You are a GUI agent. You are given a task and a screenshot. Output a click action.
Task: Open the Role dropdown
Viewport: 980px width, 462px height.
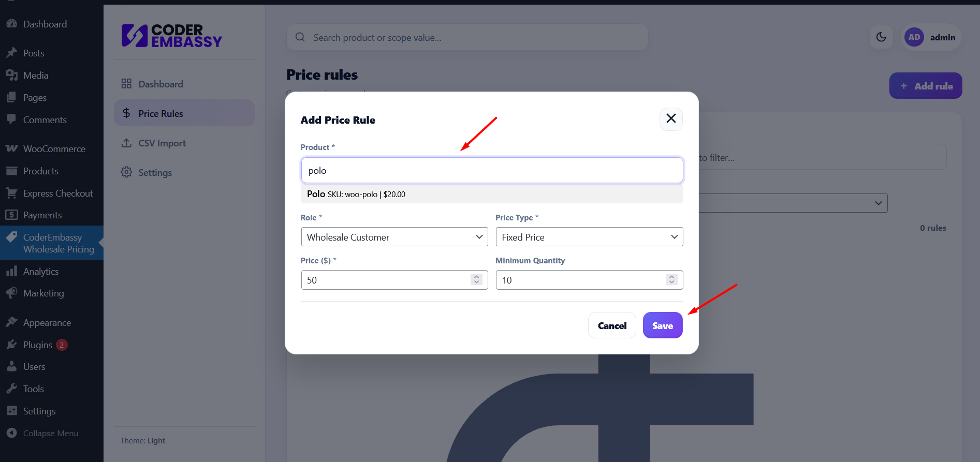pos(394,237)
